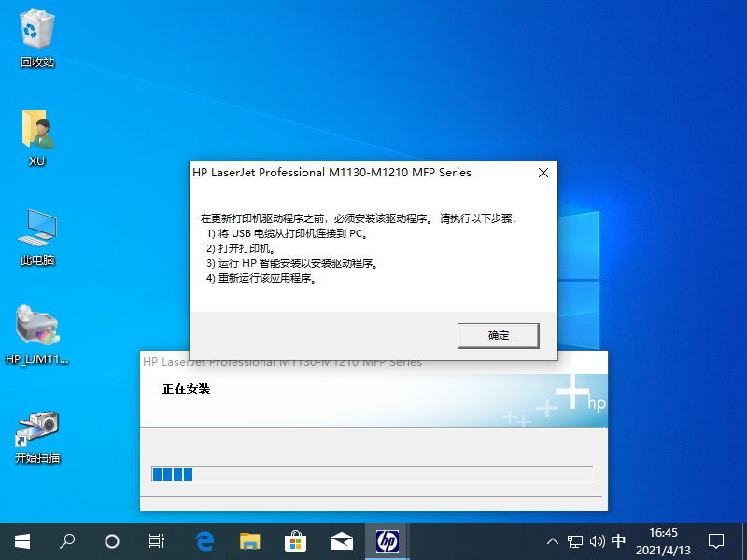747x560 pixels.
Task: Open the Start menu
Action: click(21, 541)
